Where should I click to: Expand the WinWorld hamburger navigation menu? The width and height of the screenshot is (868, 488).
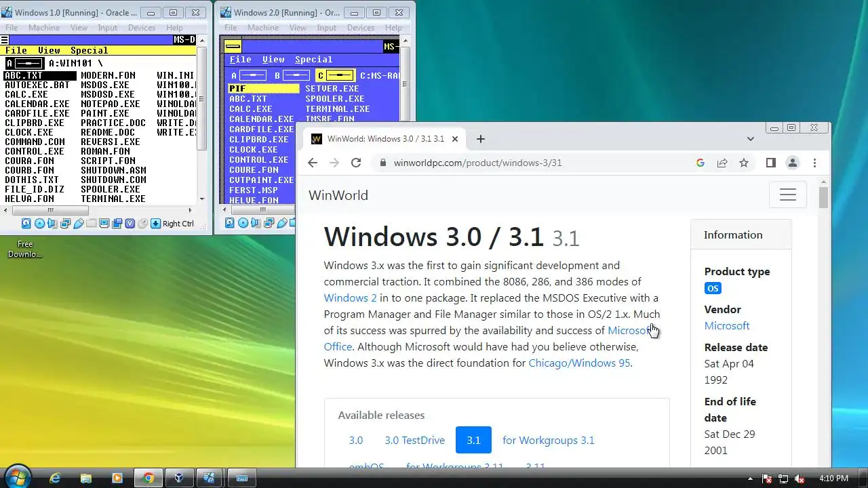tap(788, 195)
